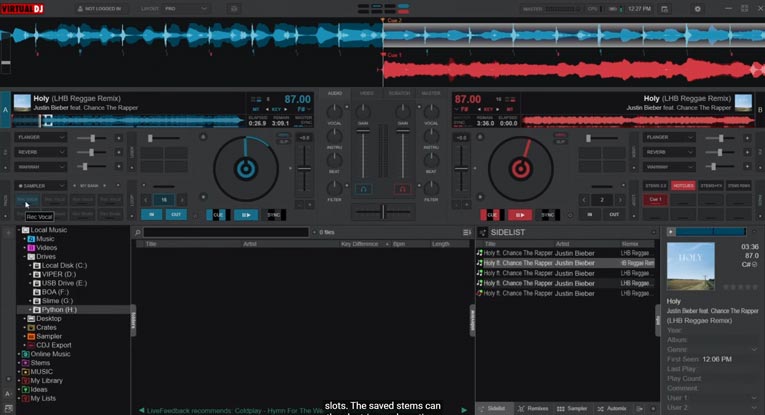The image size is (765, 415).
Task: Switch mixer to SCRATCH tab
Action: point(399,93)
